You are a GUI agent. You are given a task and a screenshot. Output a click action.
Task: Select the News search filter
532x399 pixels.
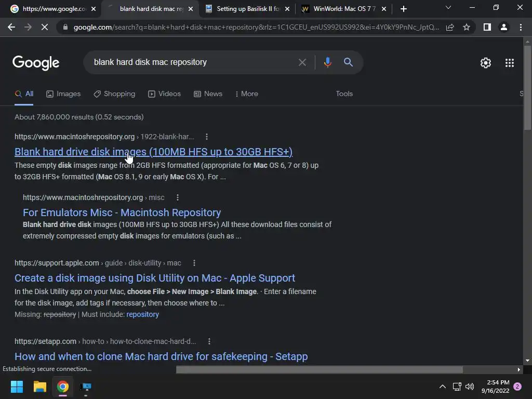click(x=208, y=94)
